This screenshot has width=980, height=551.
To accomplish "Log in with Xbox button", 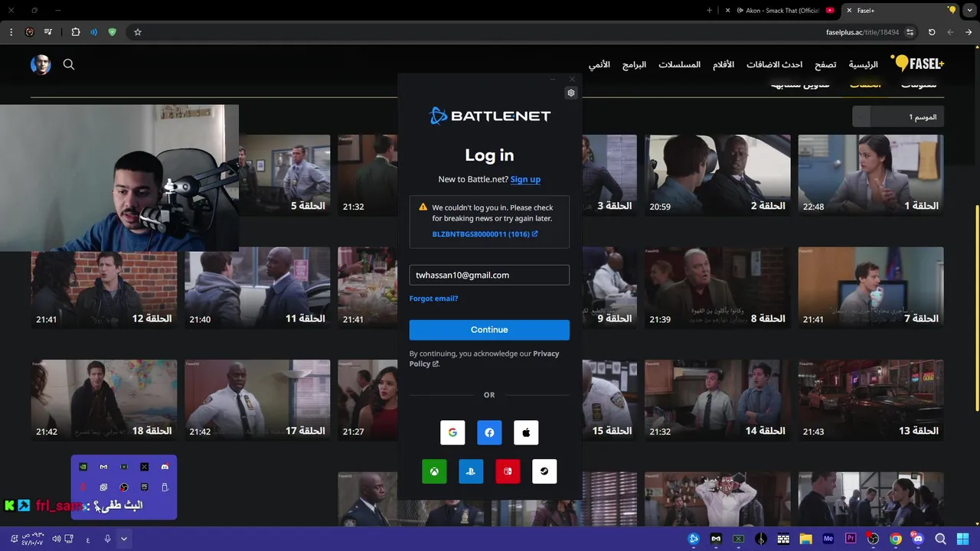I will (x=434, y=471).
